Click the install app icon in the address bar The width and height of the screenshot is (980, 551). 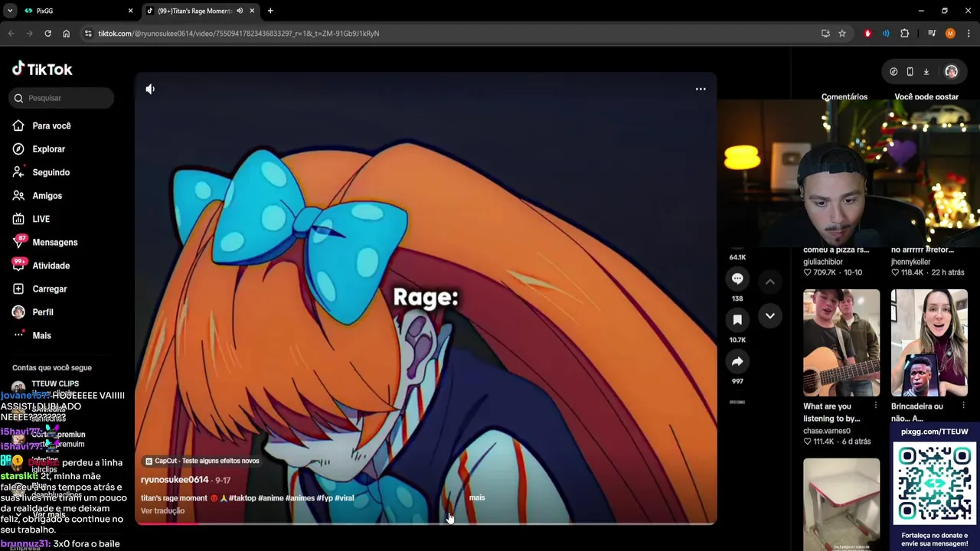click(825, 34)
